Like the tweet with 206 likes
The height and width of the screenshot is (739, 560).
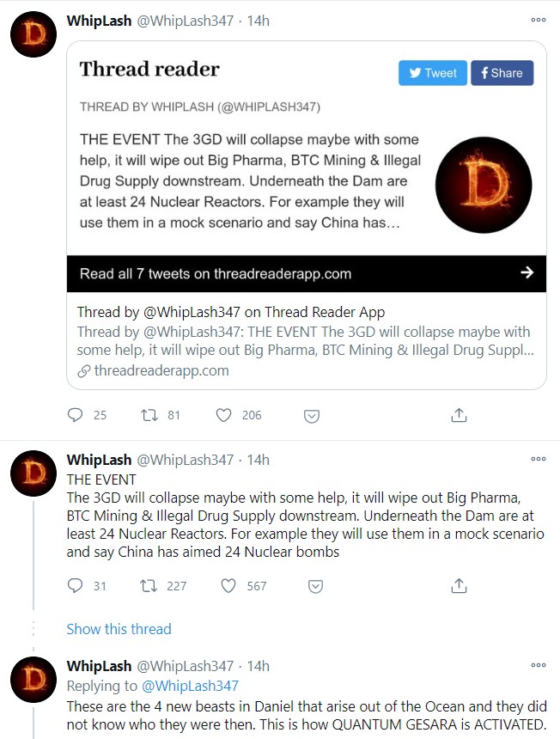coord(224,415)
